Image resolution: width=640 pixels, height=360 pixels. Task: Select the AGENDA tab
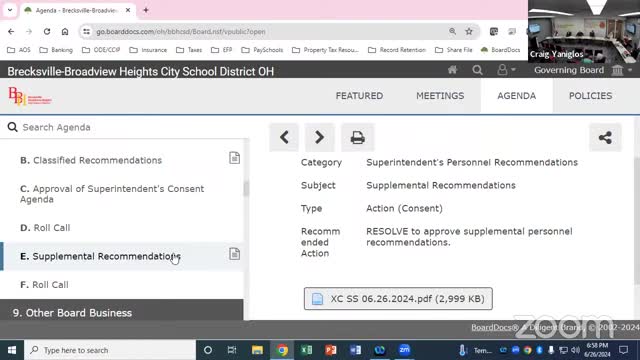516,96
